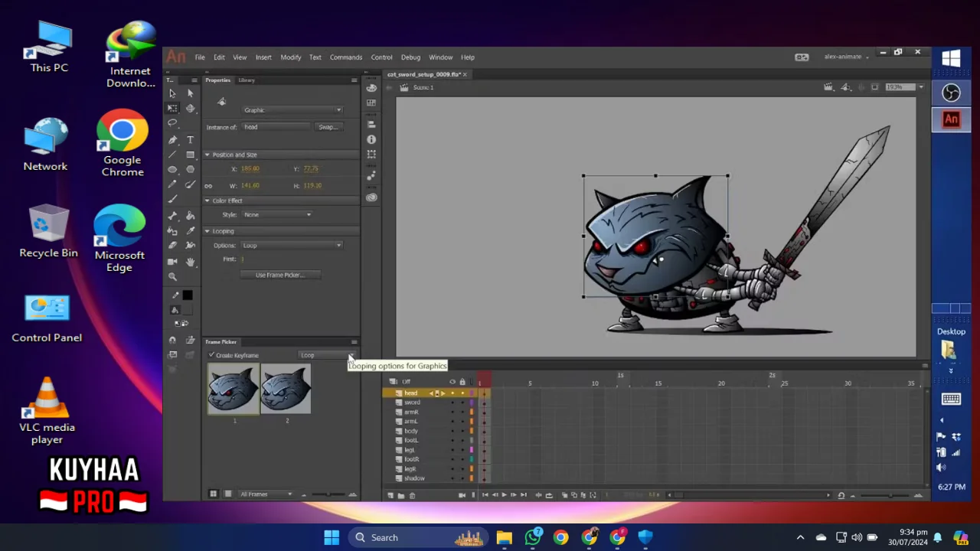Select the Line tool

click(x=172, y=155)
